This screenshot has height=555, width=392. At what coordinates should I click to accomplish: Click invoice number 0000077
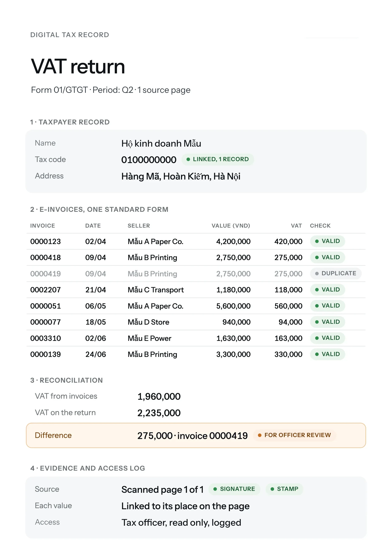[45, 322]
